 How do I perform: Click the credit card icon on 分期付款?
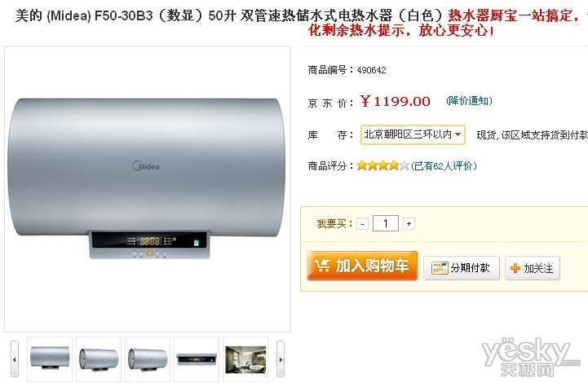coord(440,268)
